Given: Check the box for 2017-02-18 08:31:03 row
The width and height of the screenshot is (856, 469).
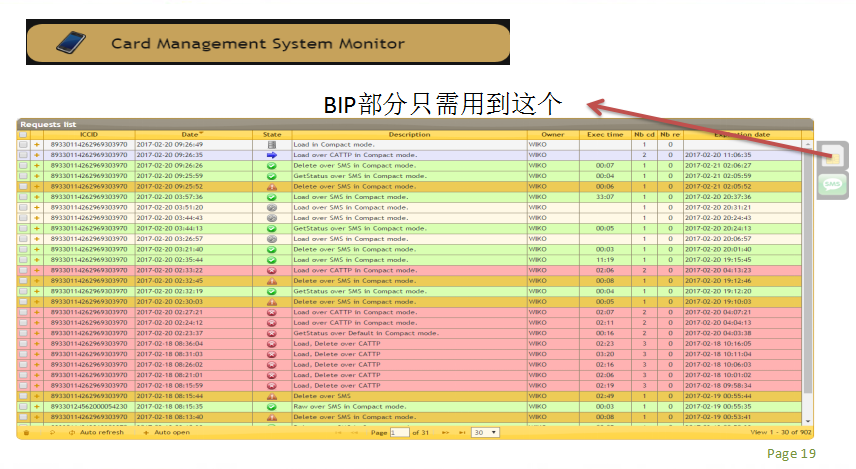Looking at the screenshot, I should click(23, 354).
